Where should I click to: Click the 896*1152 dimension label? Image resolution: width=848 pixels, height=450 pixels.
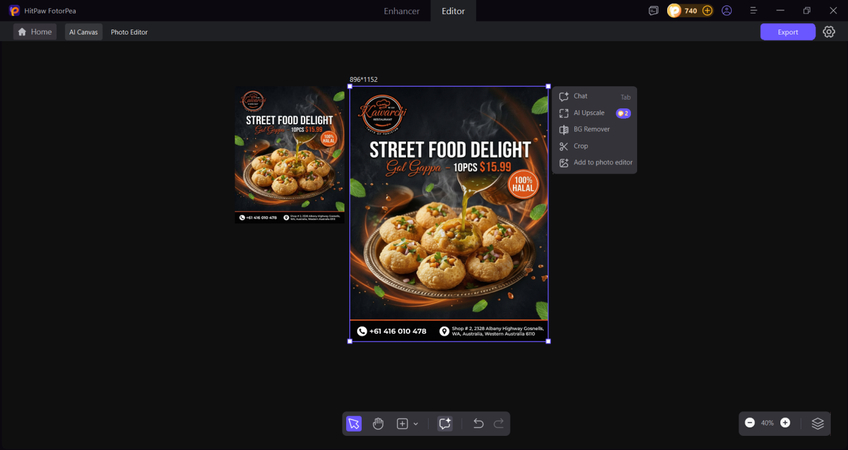(x=363, y=79)
